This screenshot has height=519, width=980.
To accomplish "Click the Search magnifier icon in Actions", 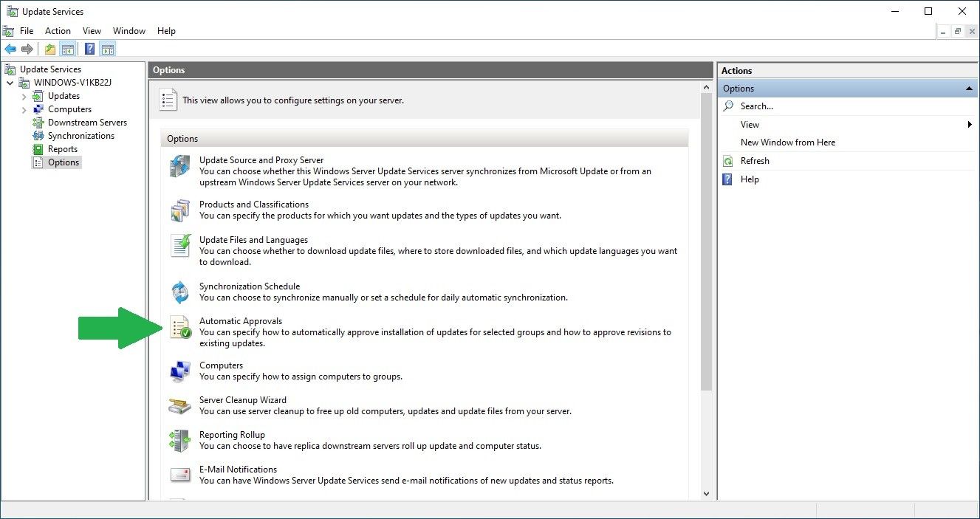I will 728,106.
